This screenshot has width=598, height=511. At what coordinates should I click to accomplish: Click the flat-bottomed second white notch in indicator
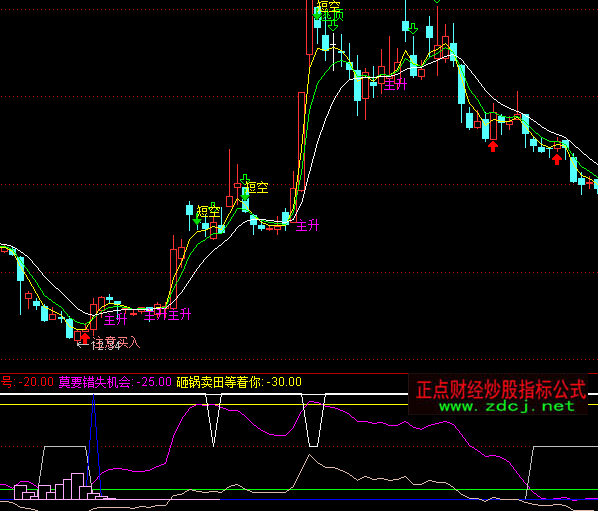tap(313, 420)
